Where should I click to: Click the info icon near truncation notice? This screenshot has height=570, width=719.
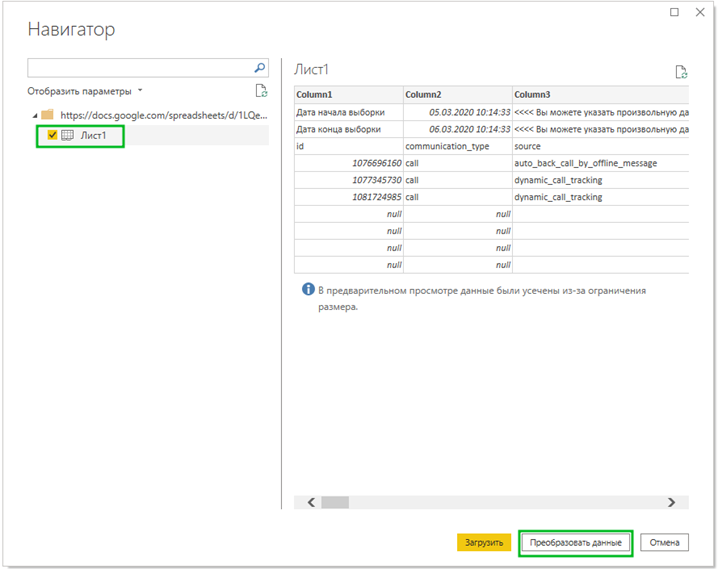[x=308, y=290]
